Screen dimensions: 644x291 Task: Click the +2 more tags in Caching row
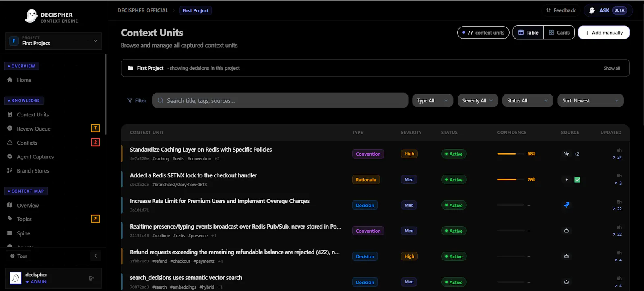point(217,159)
